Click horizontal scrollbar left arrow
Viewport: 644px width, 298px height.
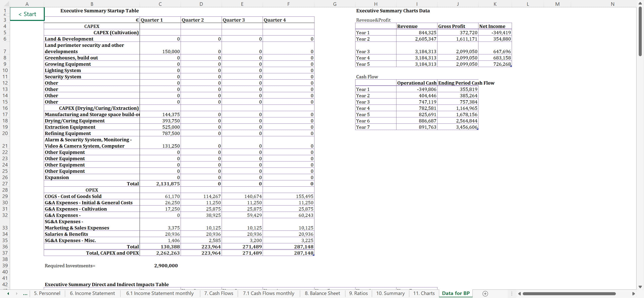[x=519, y=293]
